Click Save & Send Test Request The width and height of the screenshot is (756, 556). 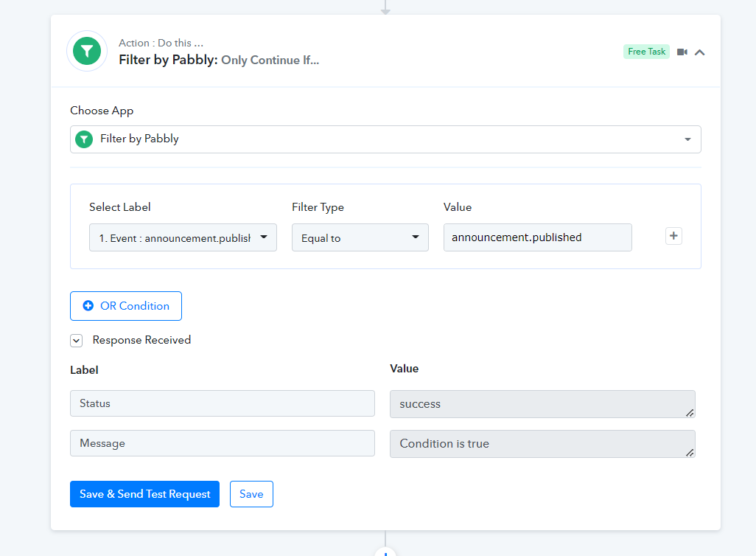click(x=144, y=494)
